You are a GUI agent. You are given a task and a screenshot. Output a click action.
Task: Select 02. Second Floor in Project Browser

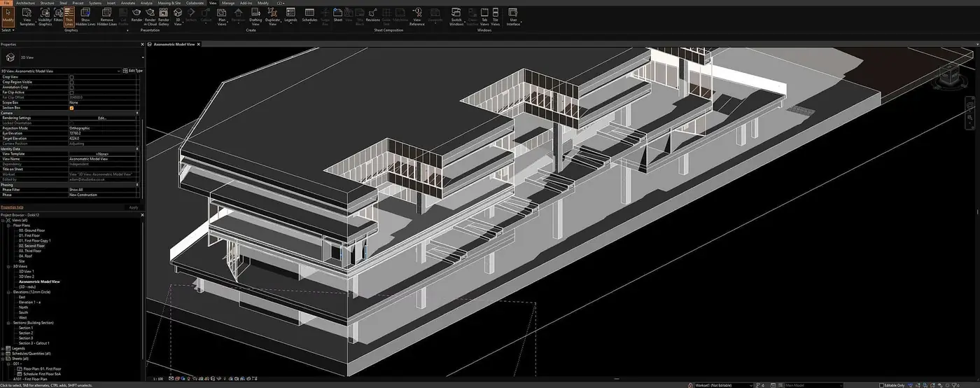tap(32, 246)
